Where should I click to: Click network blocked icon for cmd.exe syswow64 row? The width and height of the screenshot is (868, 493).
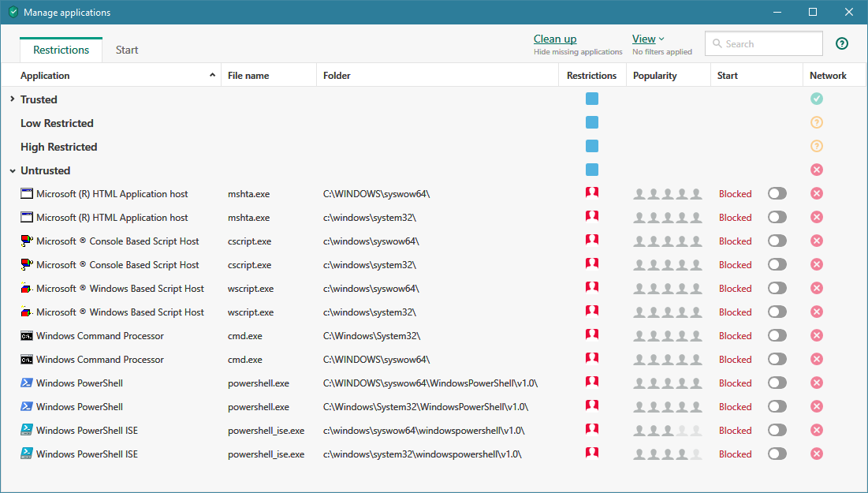point(817,359)
